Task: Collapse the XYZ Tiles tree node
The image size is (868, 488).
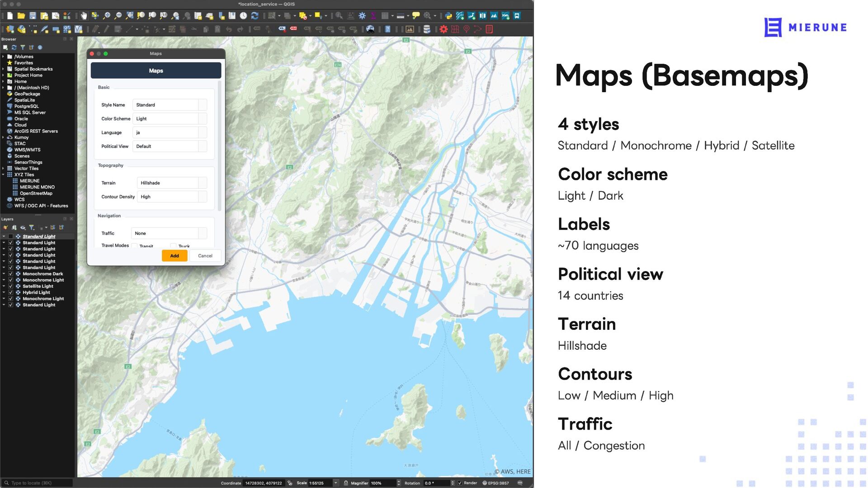Action: [x=3, y=175]
